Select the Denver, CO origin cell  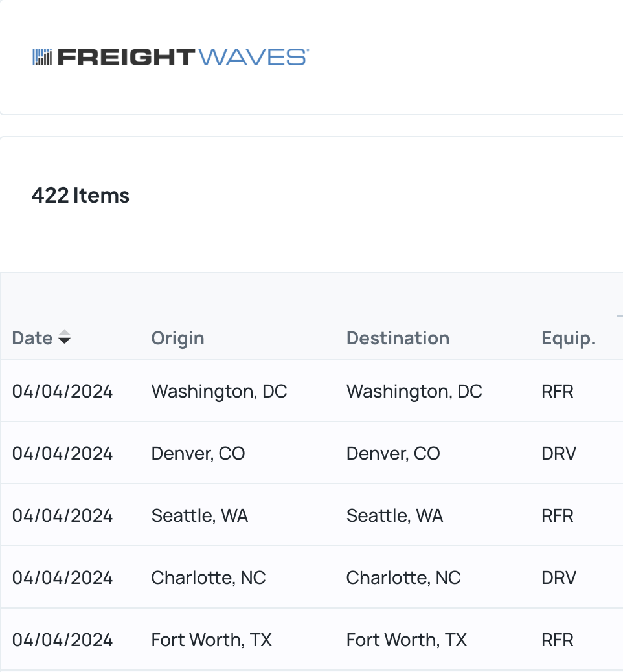pyautogui.click(x=198, y=453)
